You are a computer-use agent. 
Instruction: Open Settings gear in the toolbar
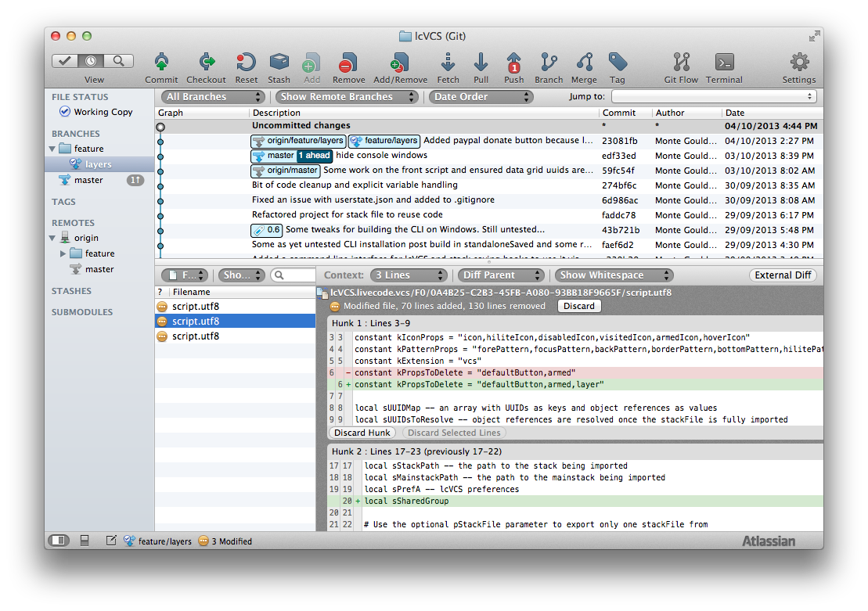click(x=799, y=62)
